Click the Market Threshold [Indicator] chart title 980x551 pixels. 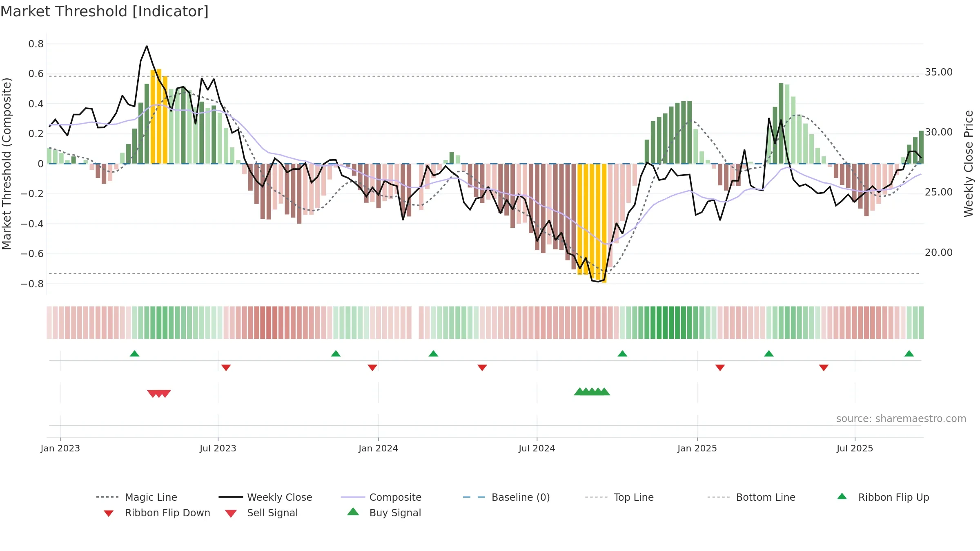click(105, 11)
